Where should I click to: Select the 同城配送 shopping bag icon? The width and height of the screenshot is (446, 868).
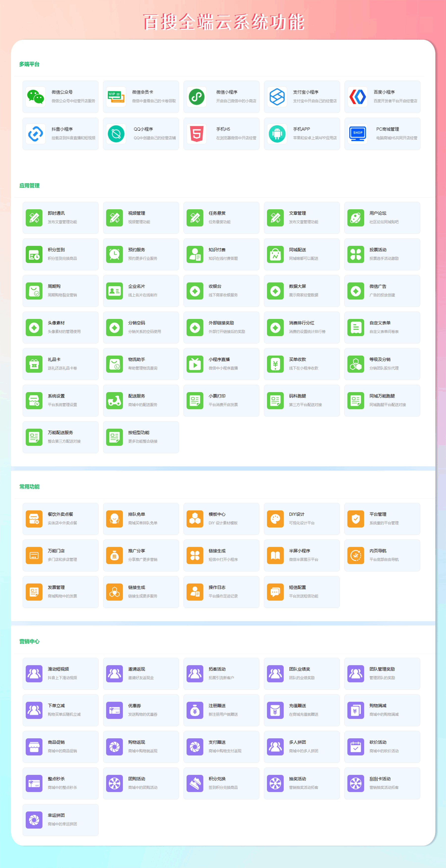(275, 254)
